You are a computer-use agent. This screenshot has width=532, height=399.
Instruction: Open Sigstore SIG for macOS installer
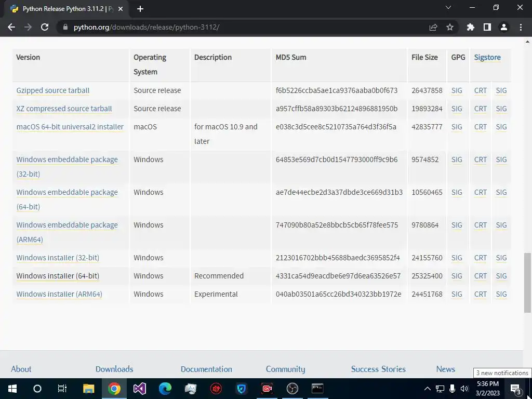click(x=501, y=127)
